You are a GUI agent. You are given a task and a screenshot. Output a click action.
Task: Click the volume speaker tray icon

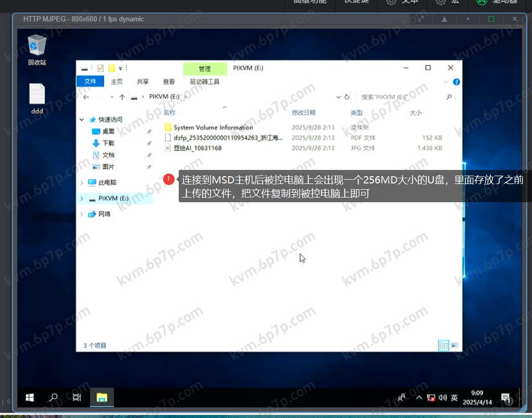442,398
